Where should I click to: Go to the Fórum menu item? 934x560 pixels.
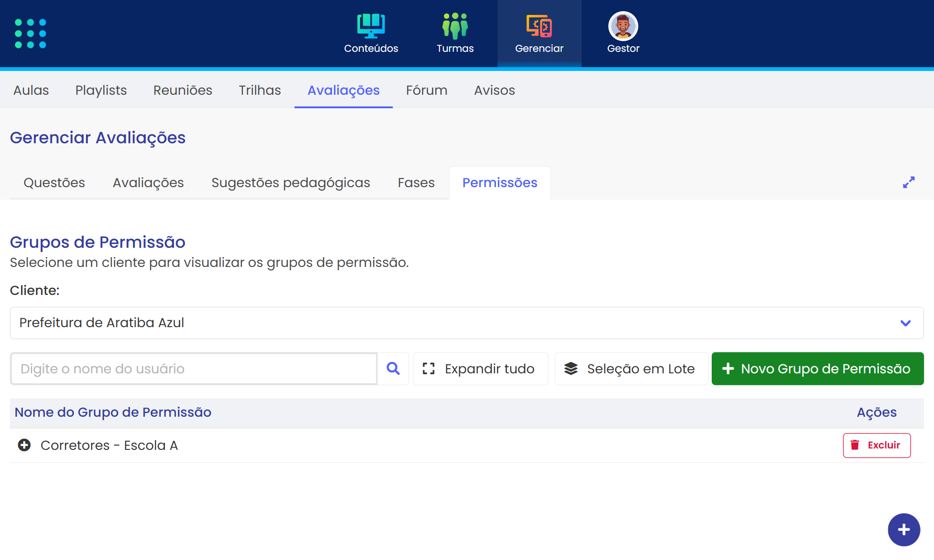426,90
